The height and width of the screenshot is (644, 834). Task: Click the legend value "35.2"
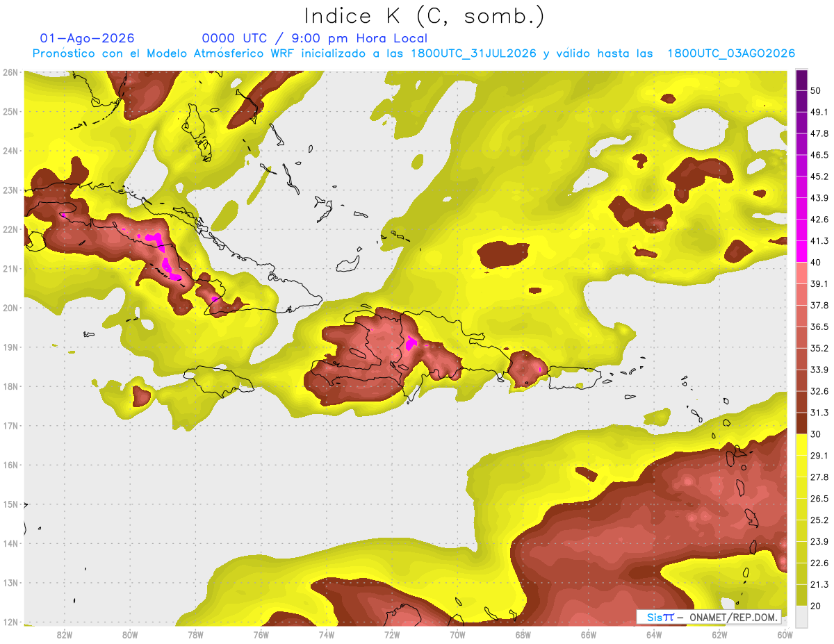coord(819,348)
